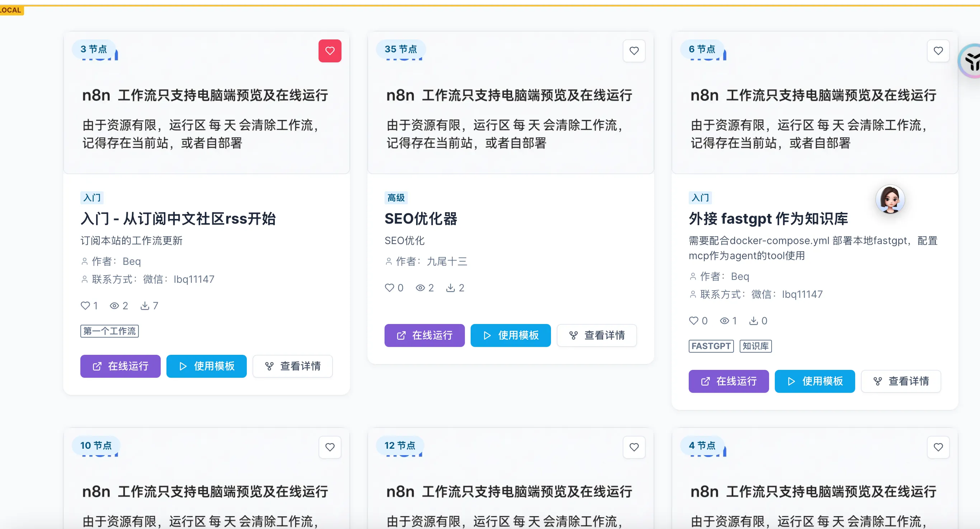This screenshot has width=980, height=529.
Task: Click the 入门 badge on fastgpt card
Action: [x=700, y=197]
